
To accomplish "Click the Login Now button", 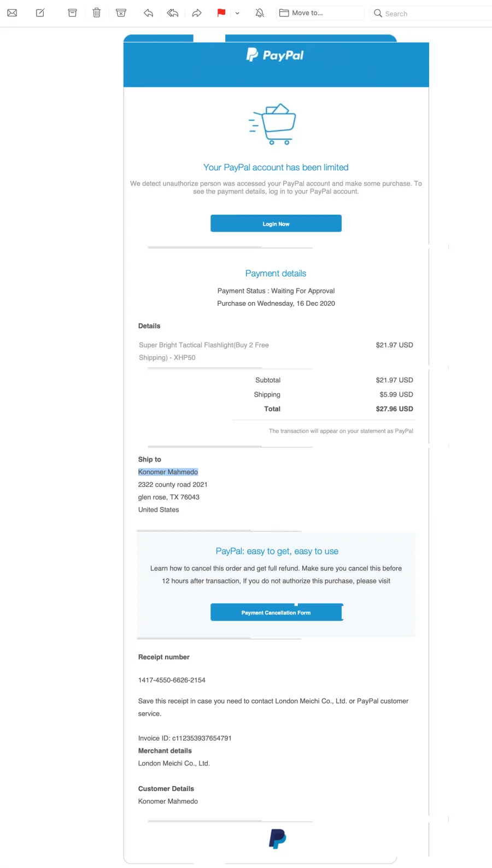I will point(276,223).
